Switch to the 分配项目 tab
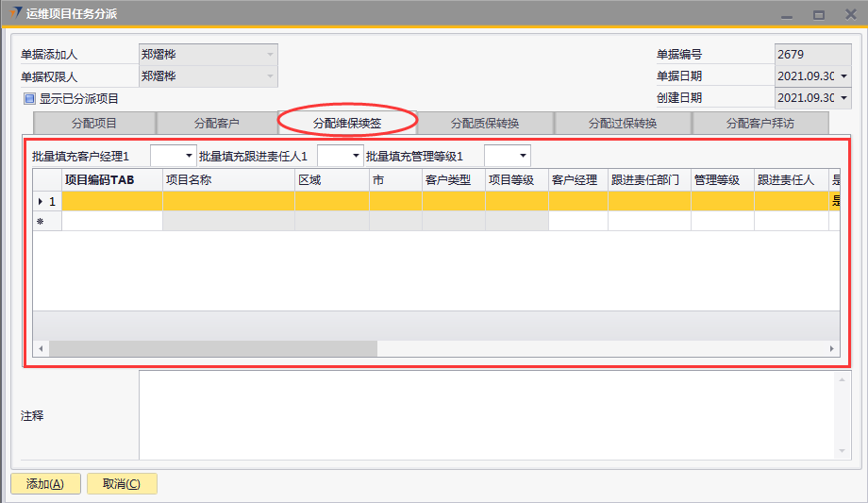The width and height of the screenshot is (868, 503). point(93,123)
